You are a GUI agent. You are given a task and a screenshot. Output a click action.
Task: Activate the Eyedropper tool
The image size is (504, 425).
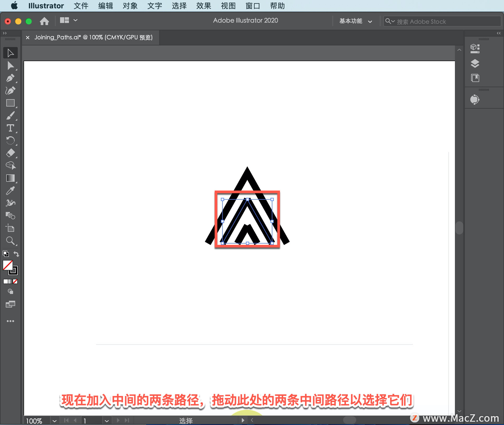pos(10,191)
